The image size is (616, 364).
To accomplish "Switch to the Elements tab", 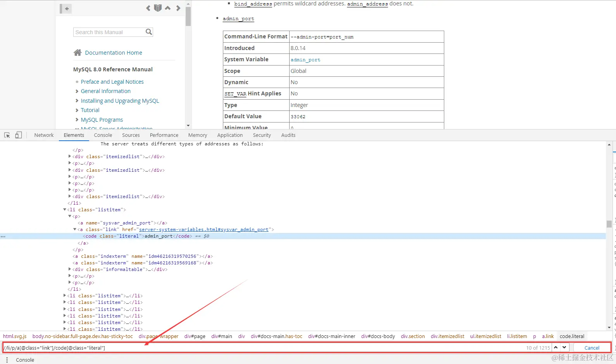I will click(x=74, y=135).
